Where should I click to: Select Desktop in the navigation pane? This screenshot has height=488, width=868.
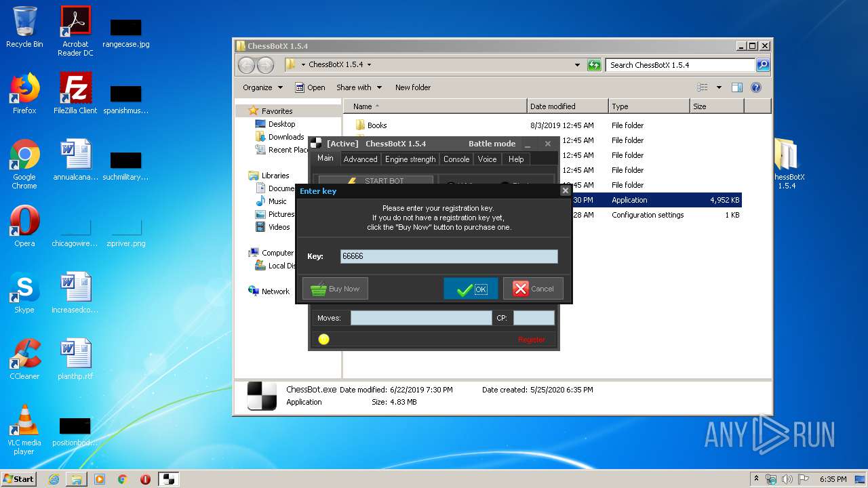281,124
